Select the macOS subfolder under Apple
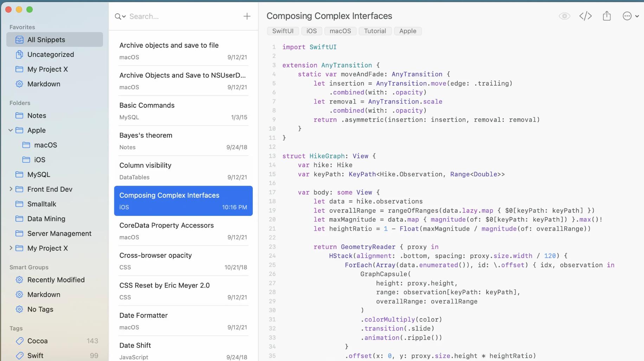 pos(45,145)
